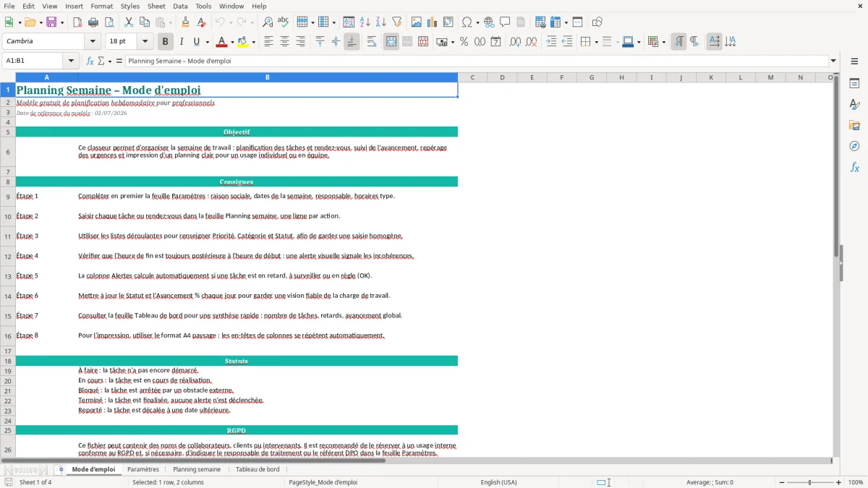Copy the selection

pyautogui.click(x=144, y=22)
